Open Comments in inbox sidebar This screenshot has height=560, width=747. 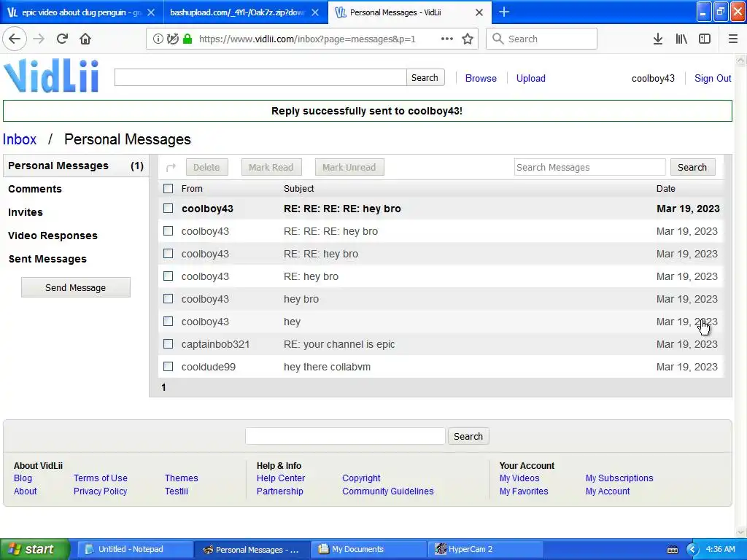pyautogui.click(x=35, y=189)
